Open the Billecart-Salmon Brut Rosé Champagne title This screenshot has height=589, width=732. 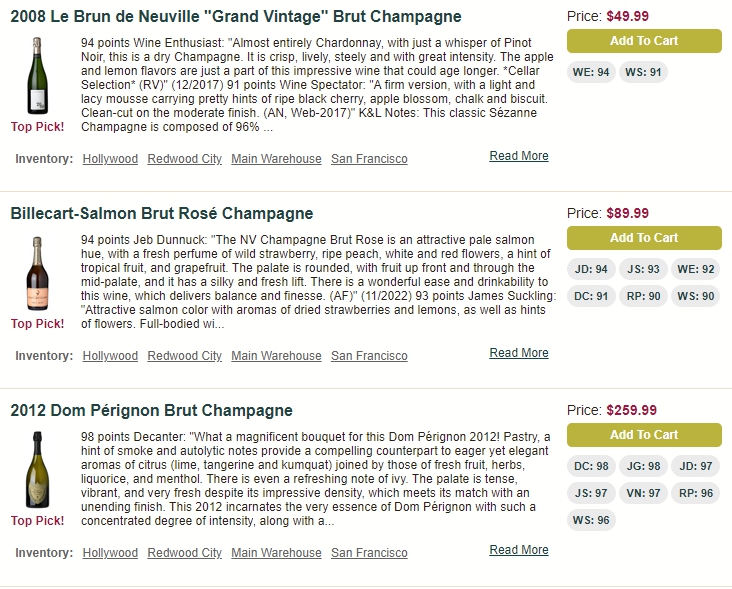[x=162, y=213]
